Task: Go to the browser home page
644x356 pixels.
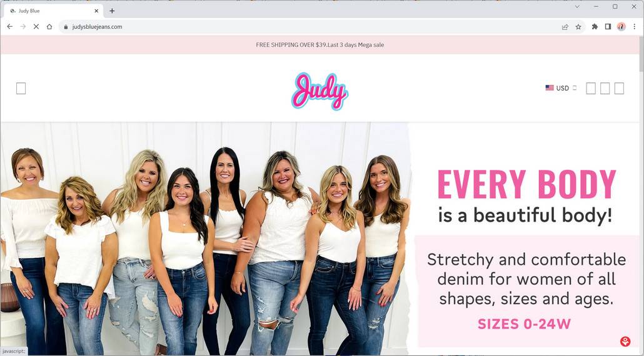Action: coord(49,27)
